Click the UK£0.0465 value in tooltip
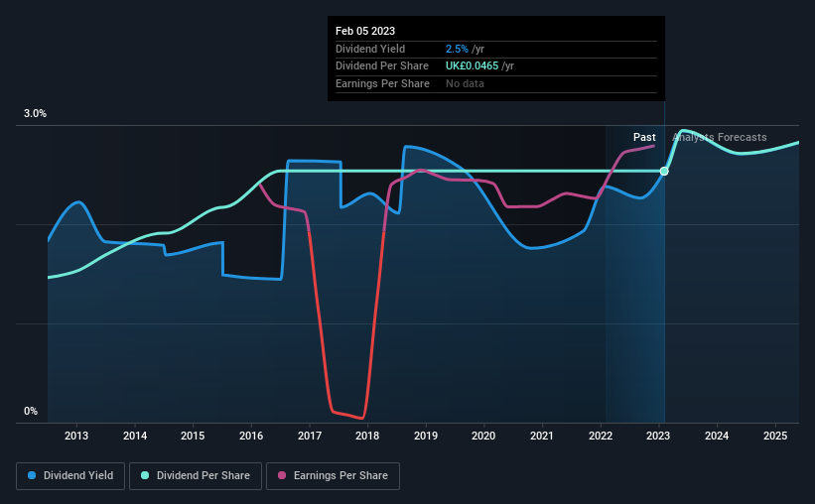Image resolution: width=815 pixels, height=504 pixels. pos(472,66)
